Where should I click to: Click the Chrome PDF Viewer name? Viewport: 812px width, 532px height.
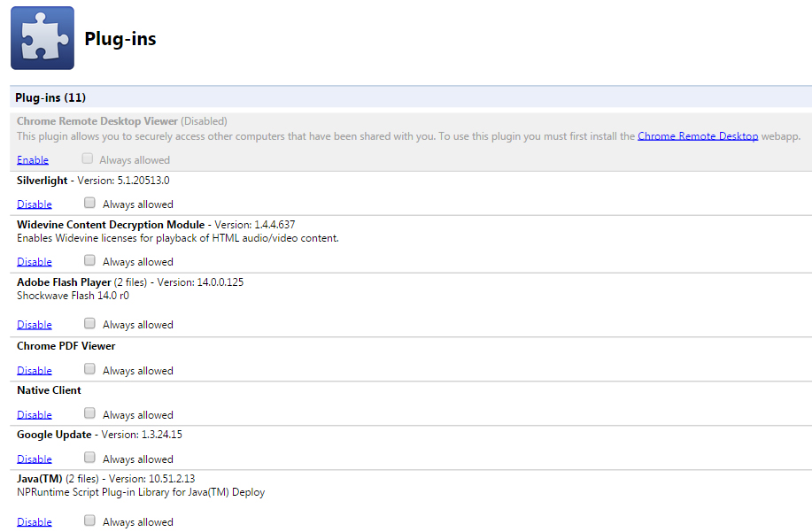66,346
